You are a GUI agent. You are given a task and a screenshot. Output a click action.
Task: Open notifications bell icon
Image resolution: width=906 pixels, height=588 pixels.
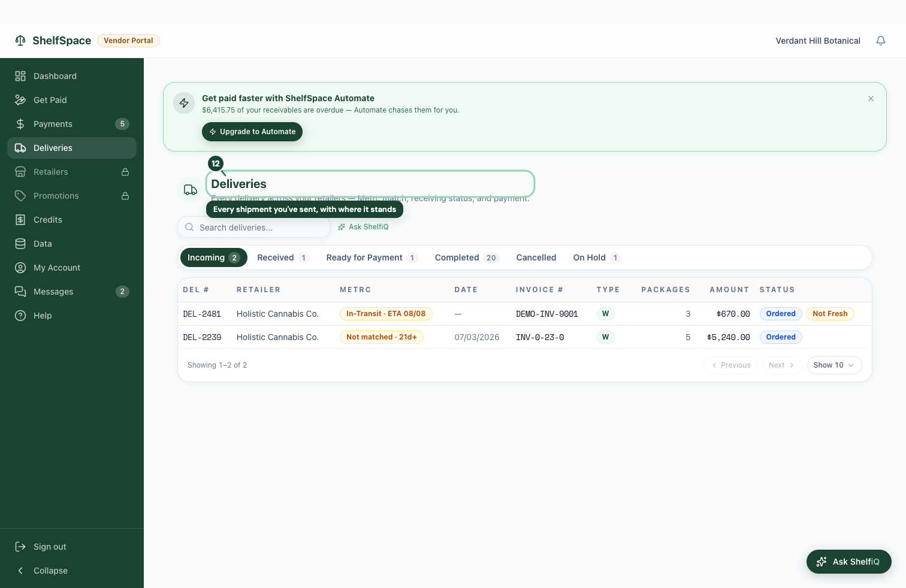881,41
